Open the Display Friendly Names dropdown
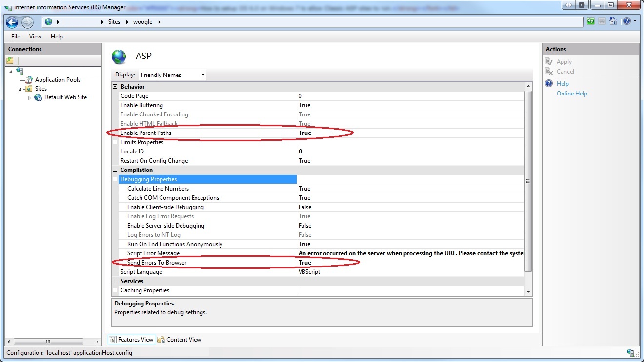644x362 pixels. (172, 75)
